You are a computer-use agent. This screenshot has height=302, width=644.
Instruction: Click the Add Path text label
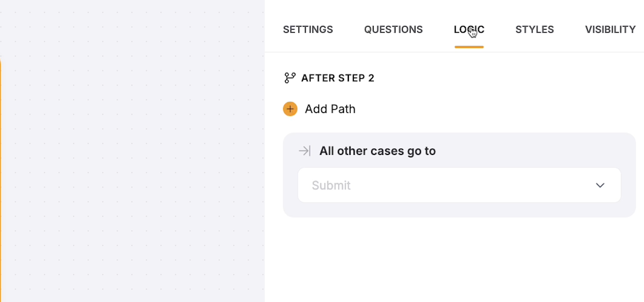pyautogui.click(x=330, y=109)
